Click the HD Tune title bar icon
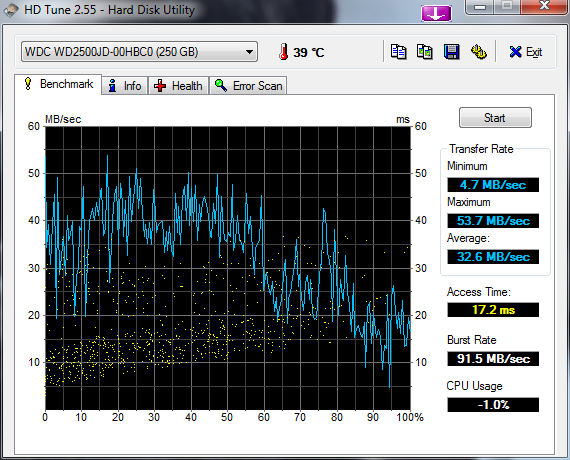570x460 pixels. pos(10,10)
